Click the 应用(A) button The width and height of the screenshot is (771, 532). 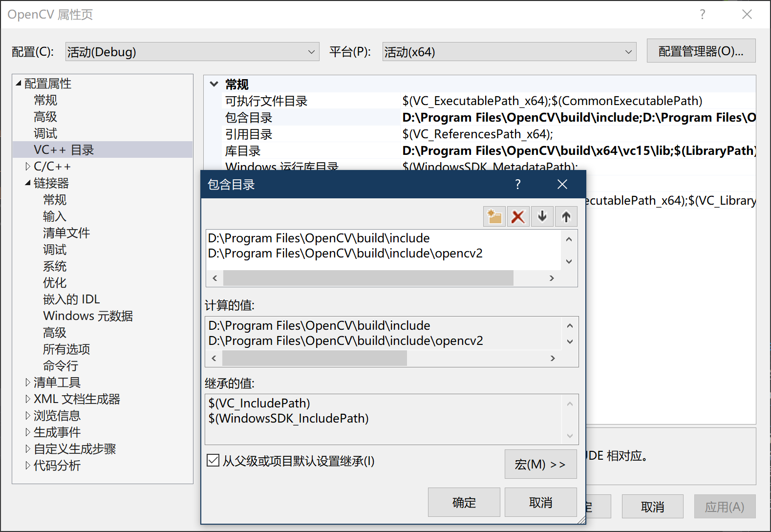(x=725, y=507)
